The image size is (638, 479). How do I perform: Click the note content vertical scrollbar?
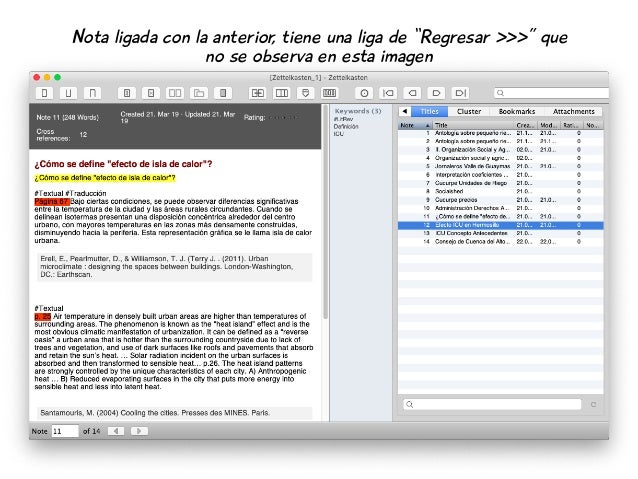coord(325,212)
